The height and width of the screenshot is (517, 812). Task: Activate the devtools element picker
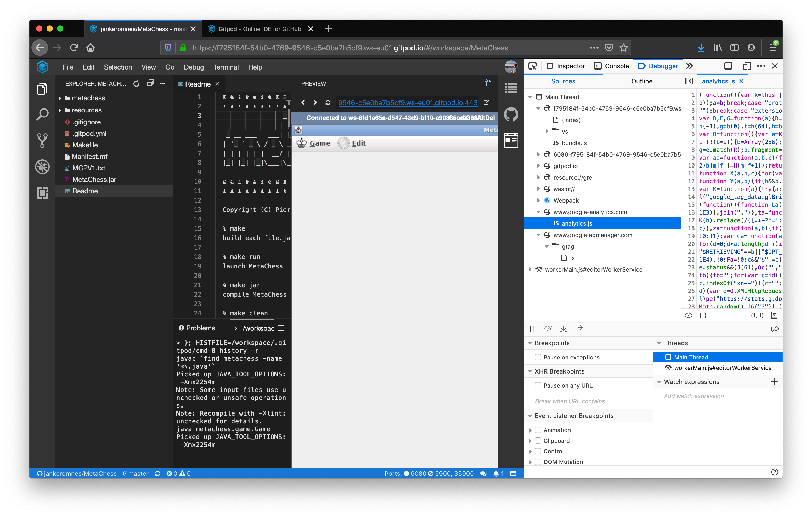pos(532,66)
